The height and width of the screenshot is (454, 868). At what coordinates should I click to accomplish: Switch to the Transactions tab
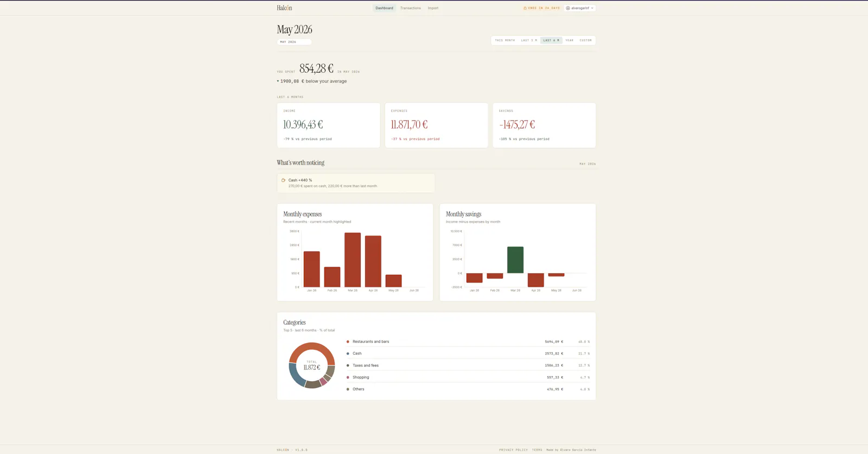411,8
